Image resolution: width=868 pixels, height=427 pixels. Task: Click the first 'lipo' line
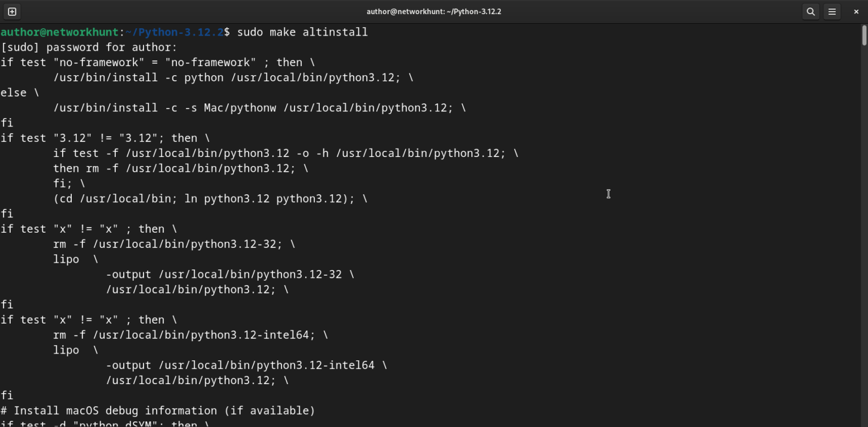point(76,259)
